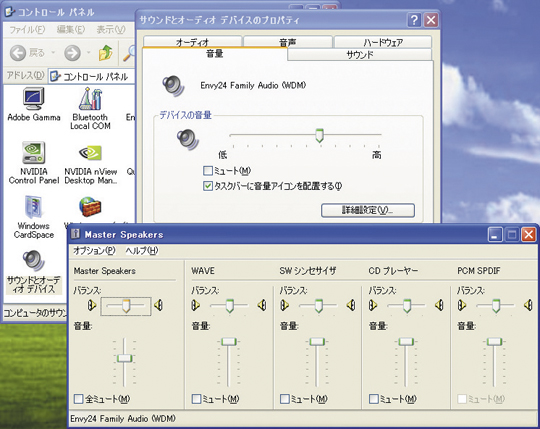Click CD プレーヤー volume slider handle
Image resolution: width=540 pixels, height=429 pixels.
(x=406, y=342)
